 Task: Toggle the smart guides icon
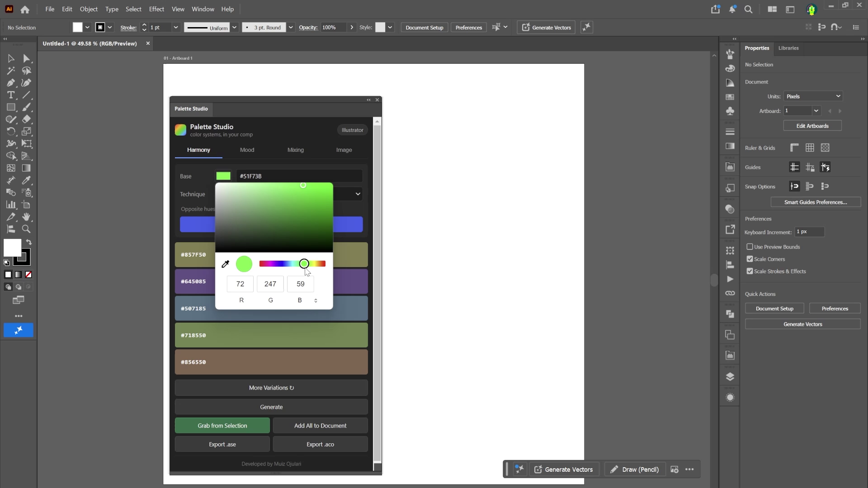(825, 167)
